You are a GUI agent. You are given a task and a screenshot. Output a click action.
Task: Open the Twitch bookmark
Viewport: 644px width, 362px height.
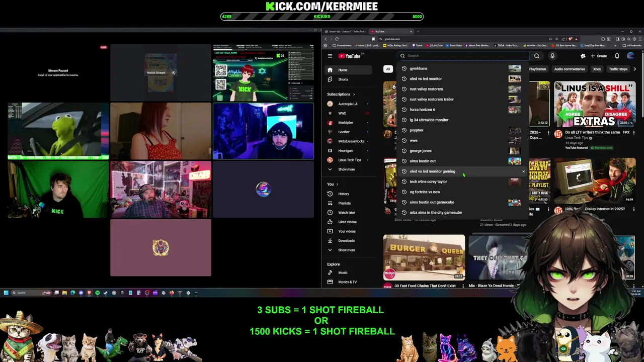(x=417, y=46)
